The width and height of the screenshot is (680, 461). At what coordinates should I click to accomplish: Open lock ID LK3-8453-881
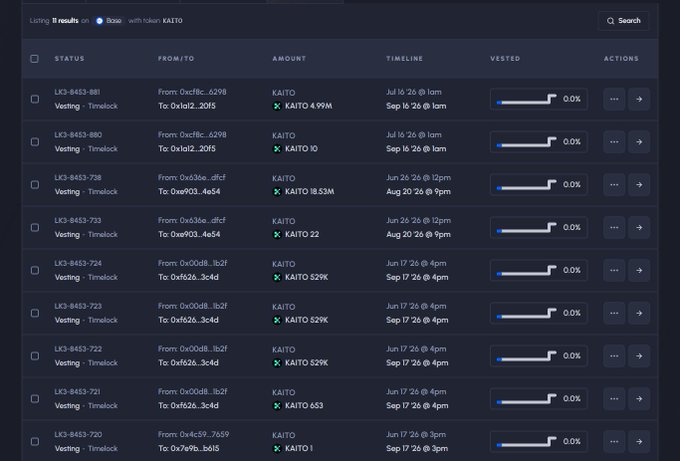tap(77, 92)
